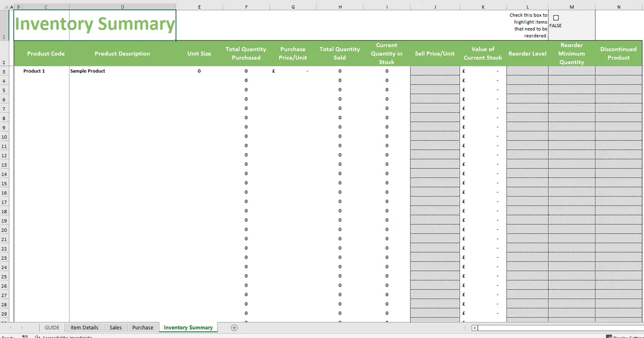
Task: Check the box to highlight items needing reorder
Action: (x=556, y=18)
